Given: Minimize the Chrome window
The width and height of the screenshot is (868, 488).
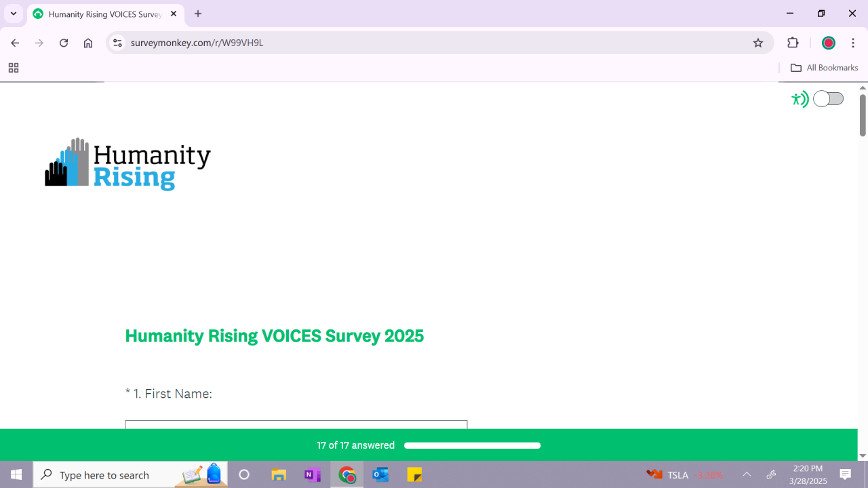Looking at the screenshot, I should (790, 14).
